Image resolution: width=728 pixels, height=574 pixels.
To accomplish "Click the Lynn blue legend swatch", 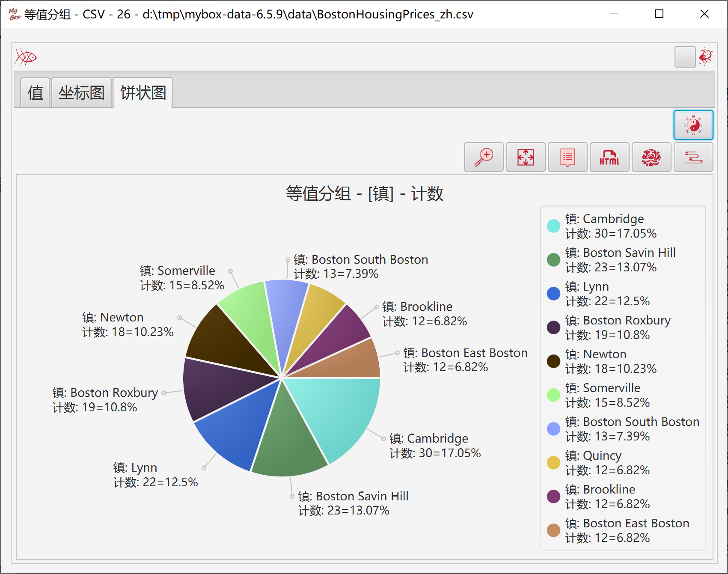I will tap(553, 294).
